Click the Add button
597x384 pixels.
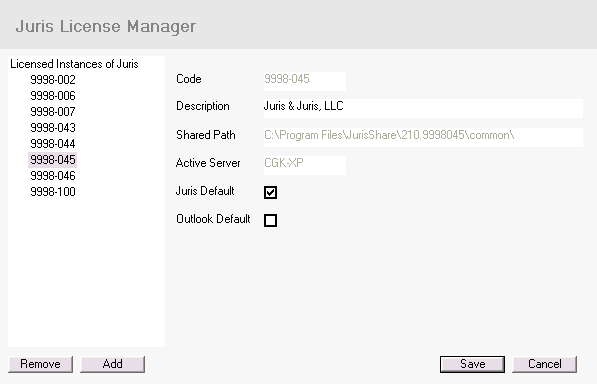(112, 364)
